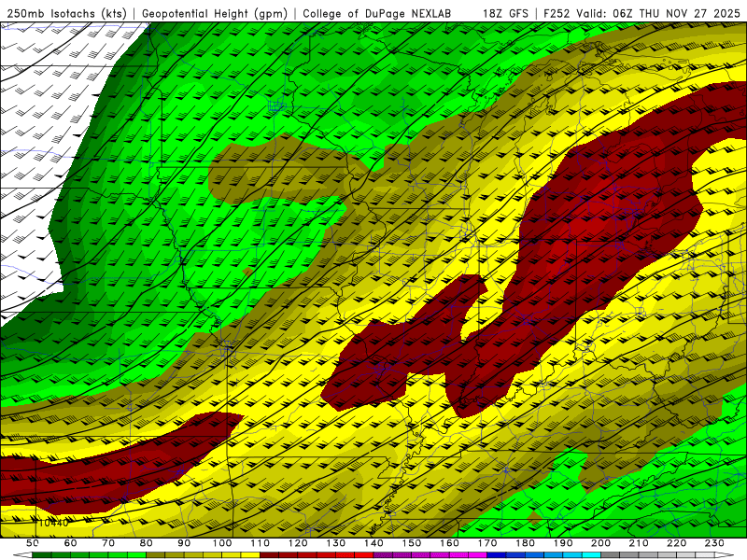
Task: Click the "70" value on the legend
Action: 108,543
